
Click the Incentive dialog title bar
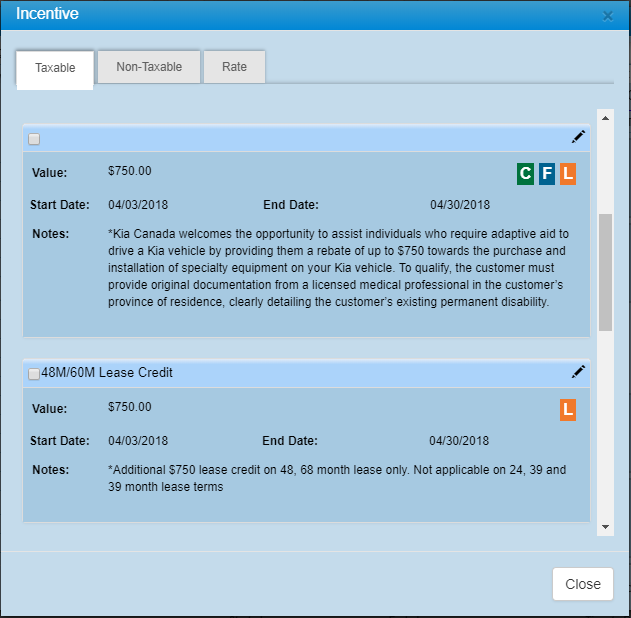pos(300,15)
